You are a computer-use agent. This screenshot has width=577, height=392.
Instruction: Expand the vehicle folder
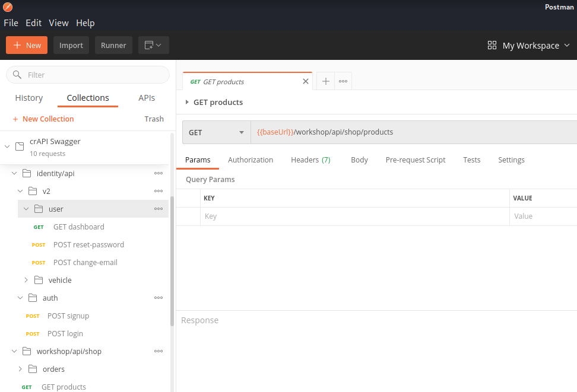(x=26, y=280)
